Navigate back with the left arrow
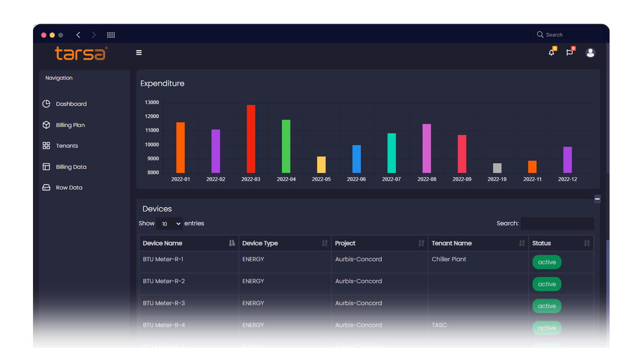Image resolution: width=644 pixels, height=362 pixels. coord(78,35)
